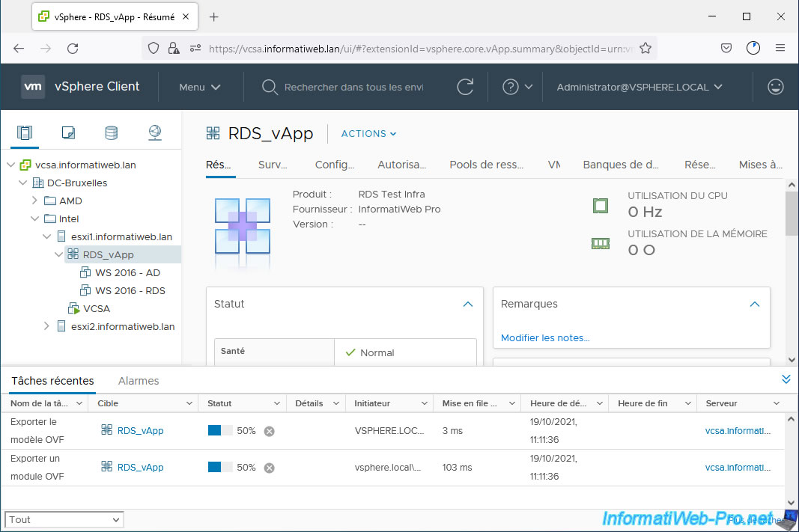Open the Storage inventory view icon
Viewport: 799px width, 532px height.
click(111, 133)
